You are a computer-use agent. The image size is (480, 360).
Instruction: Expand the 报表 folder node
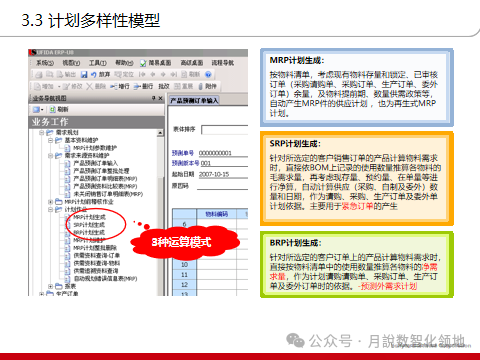coord(50,286)
